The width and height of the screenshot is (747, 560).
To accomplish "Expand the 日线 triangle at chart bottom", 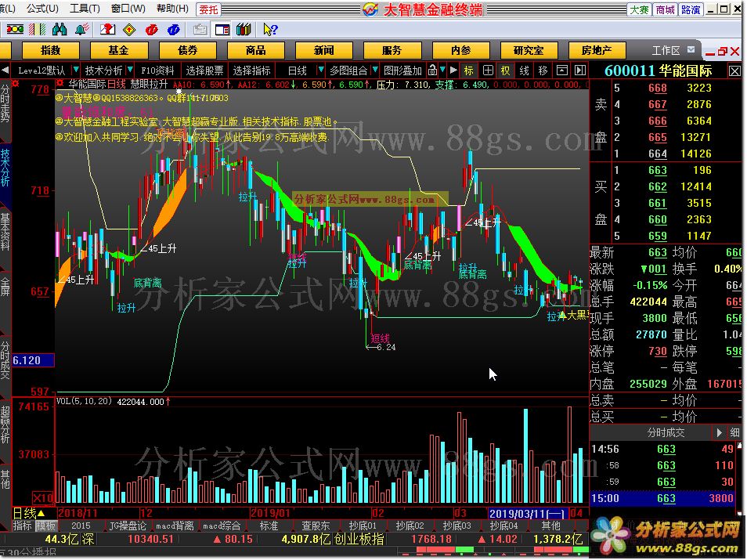I will coord(41,513).
